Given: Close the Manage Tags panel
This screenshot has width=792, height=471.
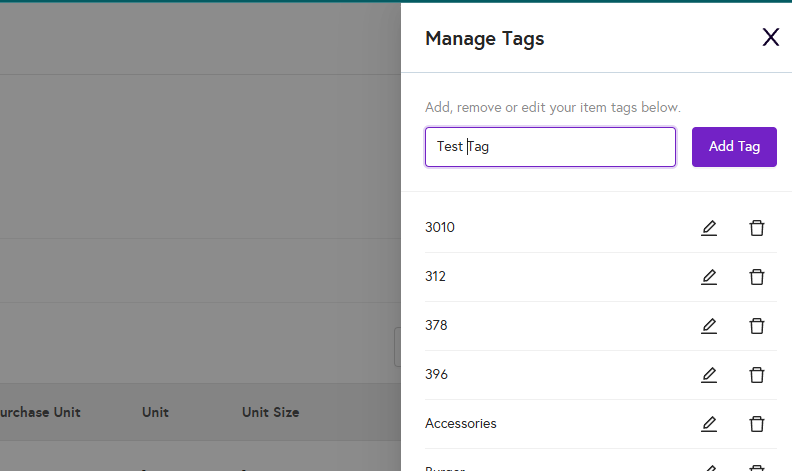Looking at the screenshot, I should click(770, 38).
